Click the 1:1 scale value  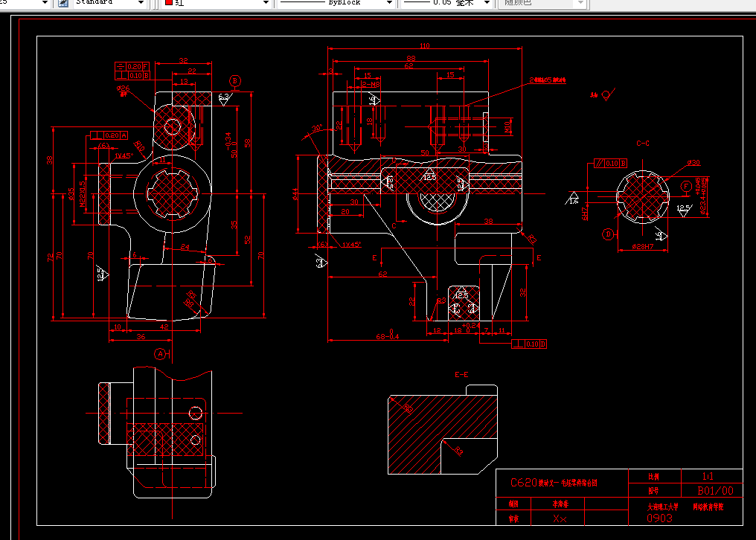click(708, 476)
